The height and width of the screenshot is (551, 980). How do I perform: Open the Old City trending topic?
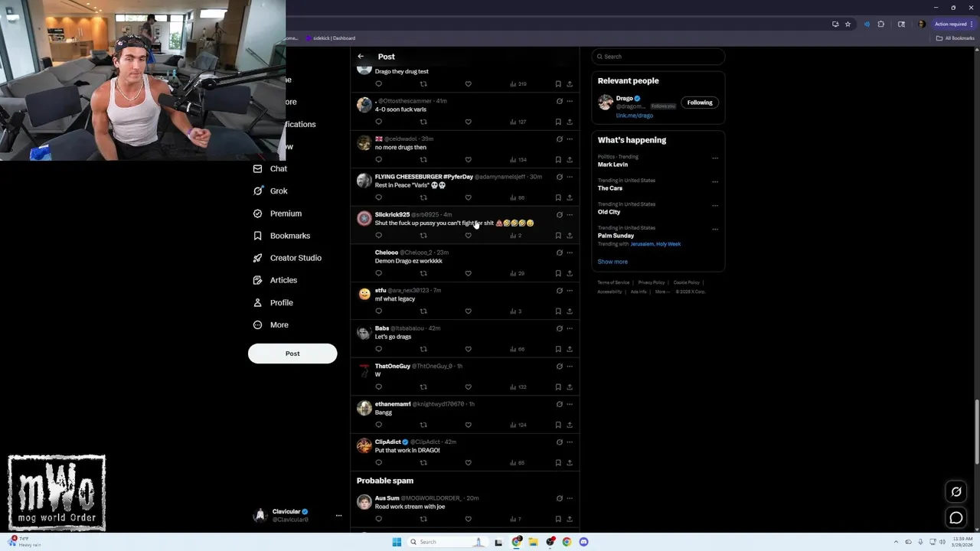(609, 212)
